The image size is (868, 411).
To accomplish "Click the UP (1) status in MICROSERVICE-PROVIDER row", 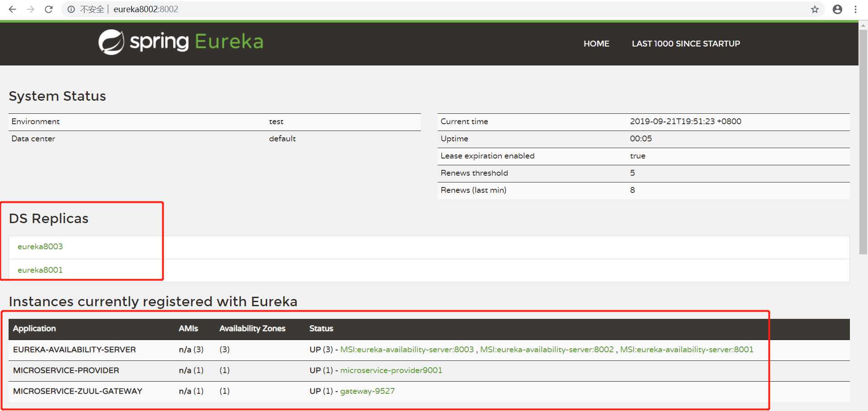I will (x=321, y=370).
